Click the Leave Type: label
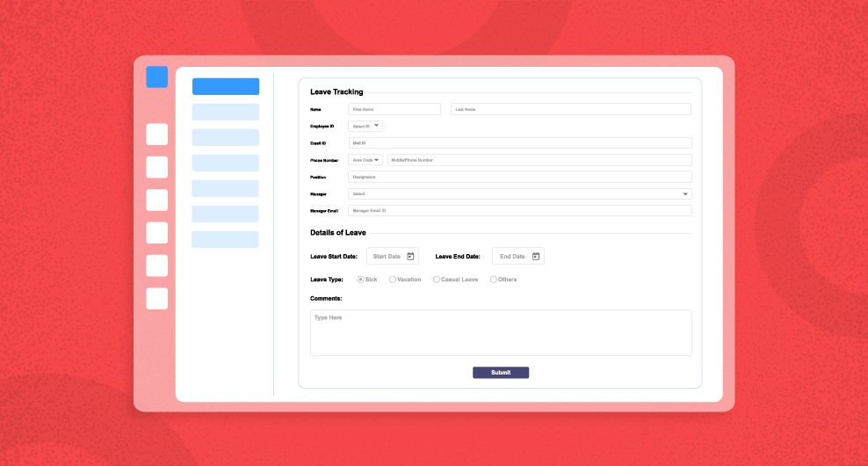This screenshot has height=466, width=868. tap(327, 280)
